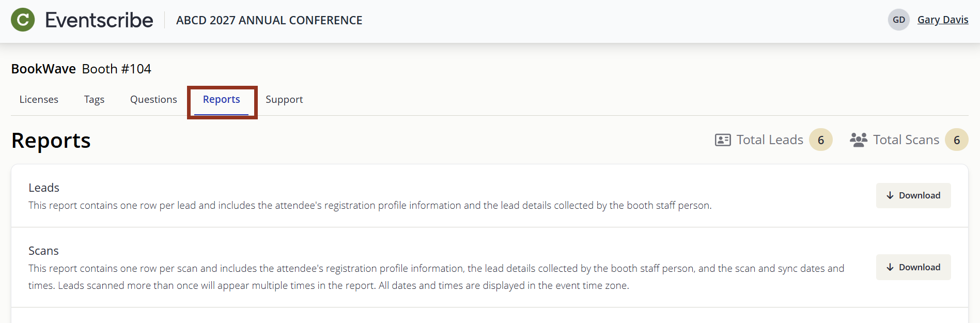The width and height of the screenshot is (980, 323).
Task: Click the download arrow icon on Scans report
Action: pyautogui.click(x=890, y=267)
